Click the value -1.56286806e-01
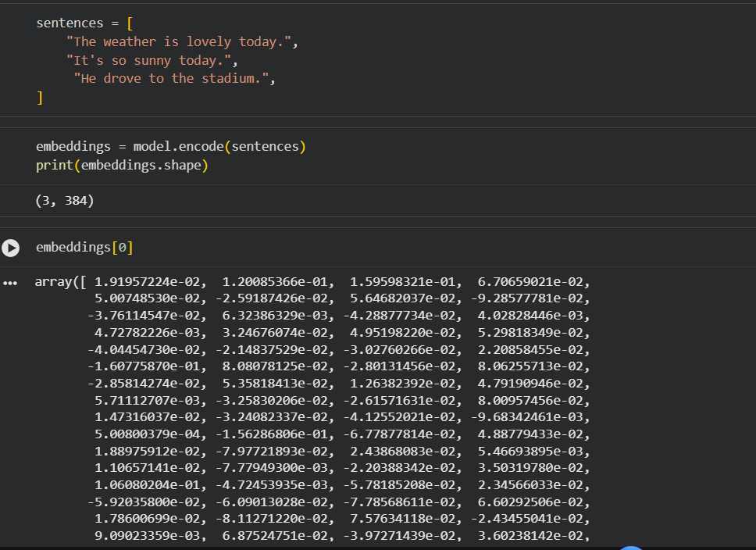Screen dimensions: 756x550 272,434
